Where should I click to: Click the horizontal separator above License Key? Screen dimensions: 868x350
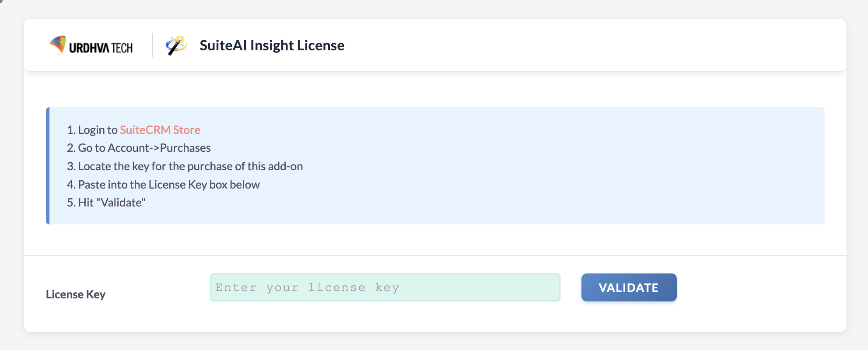(435, 255)
